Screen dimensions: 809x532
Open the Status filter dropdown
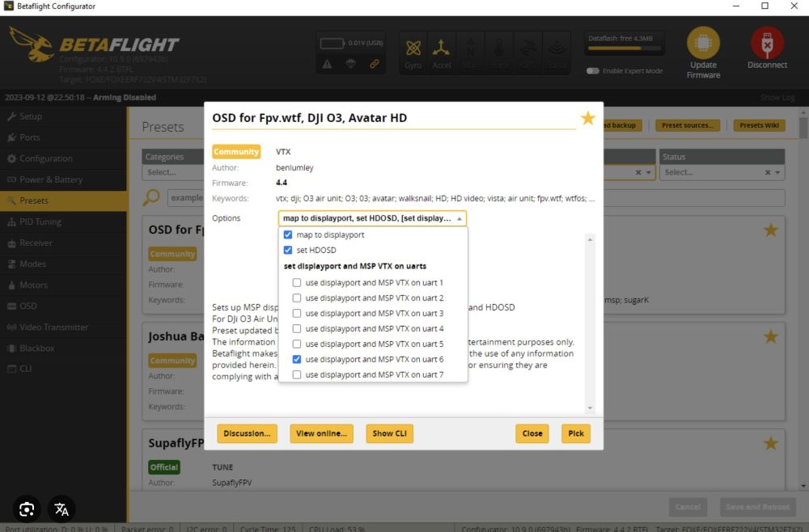coord(722,172)
